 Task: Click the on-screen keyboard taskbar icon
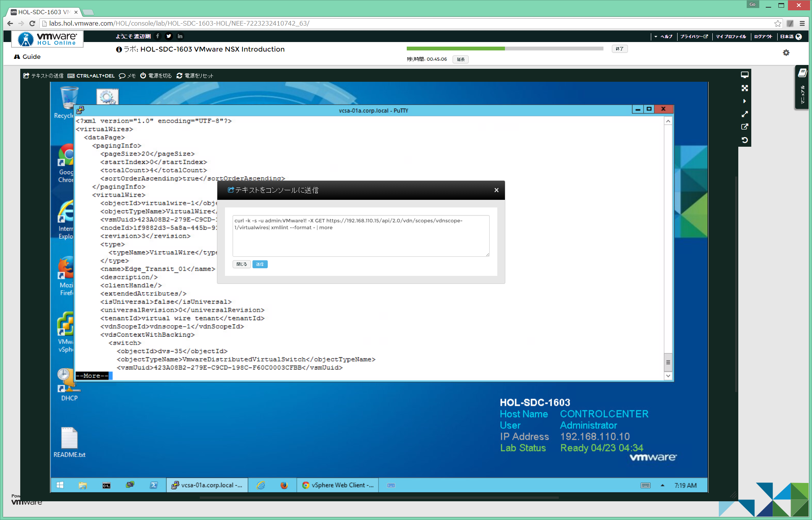tap(391, 485)
